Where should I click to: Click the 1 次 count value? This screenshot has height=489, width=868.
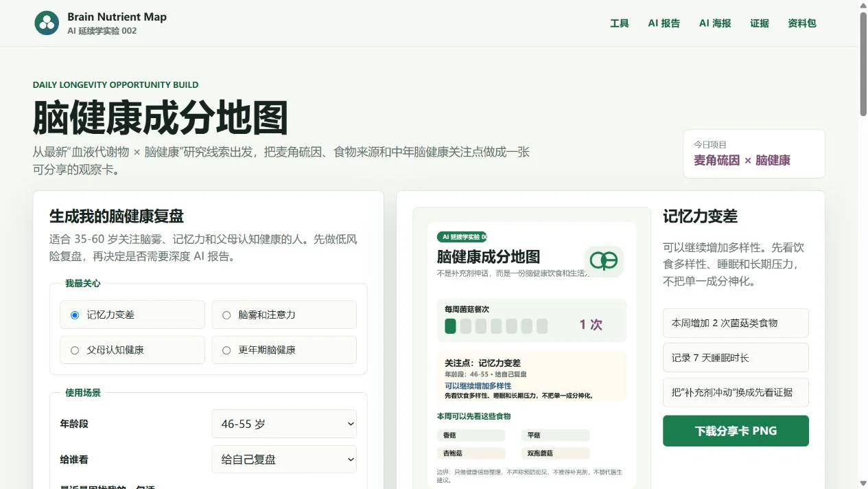(591, 325)
